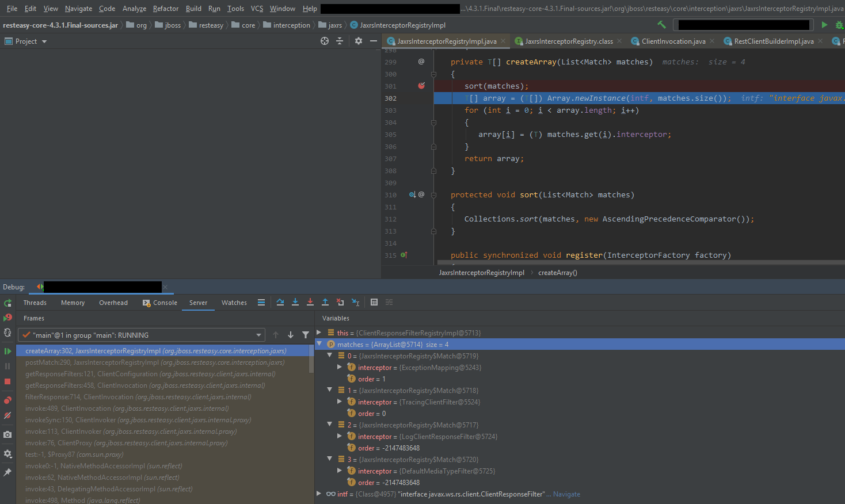Click the Step Into debugger icon
Viewport: 845px width, 504px height.
point(295,302)
